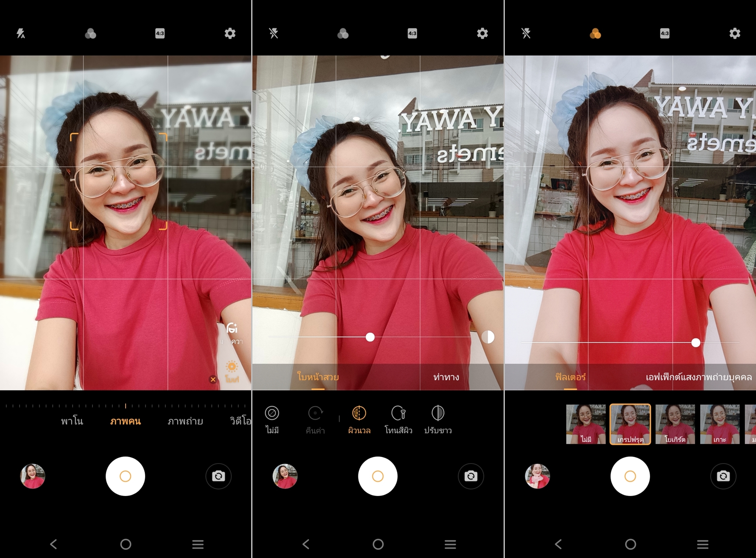Screen dimensions: 756x558
Task: Tap the orange bokeh light icon
Action: tap(232, 367)
